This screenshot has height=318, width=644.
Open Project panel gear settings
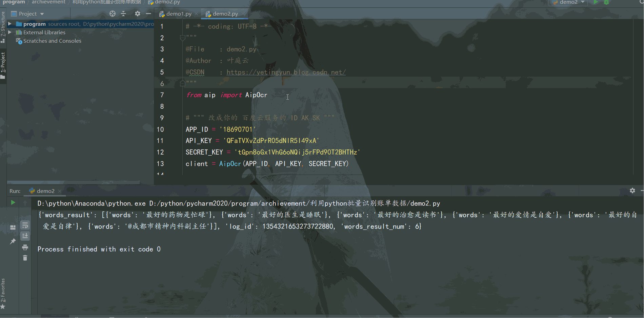(137, 14)
